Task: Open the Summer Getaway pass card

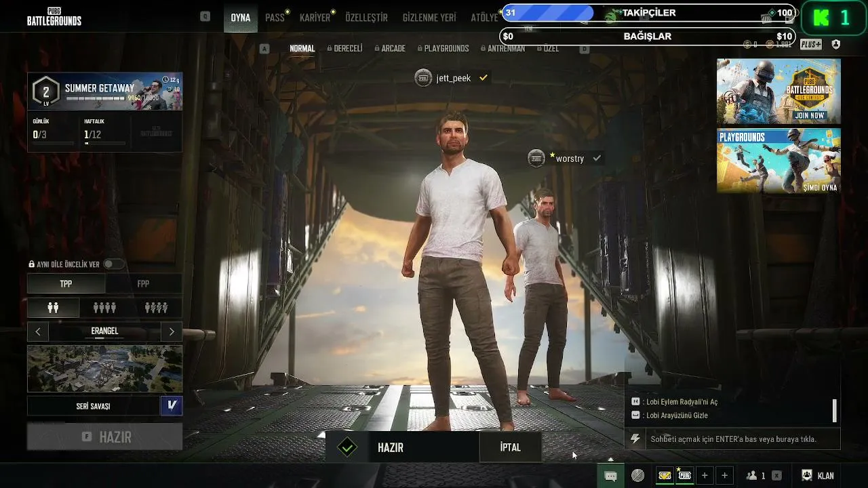Action: click(105, 91)
